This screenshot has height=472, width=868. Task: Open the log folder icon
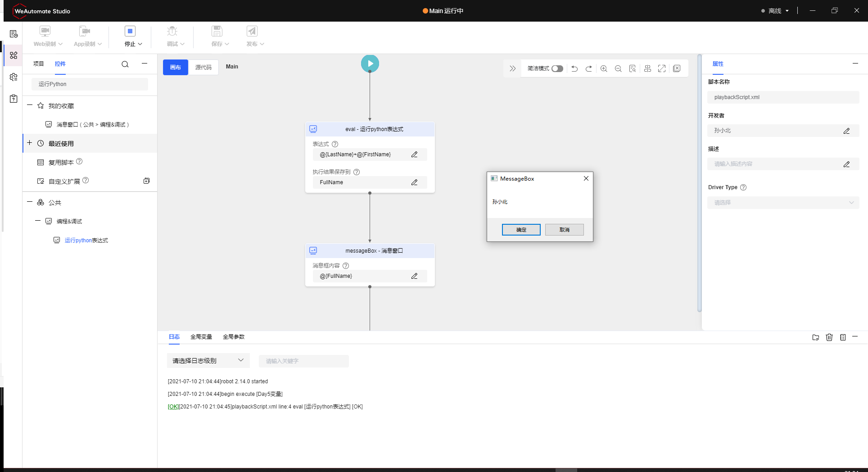(816, 337)
